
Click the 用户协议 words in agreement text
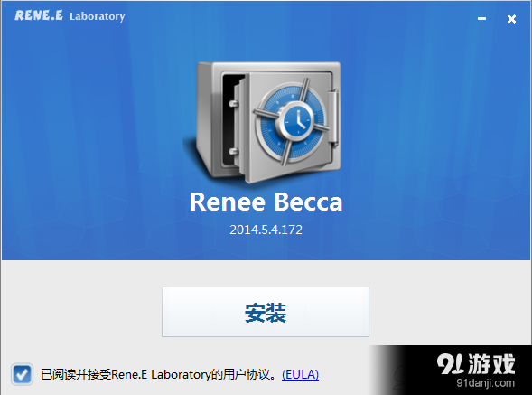(x=247, y=374)
